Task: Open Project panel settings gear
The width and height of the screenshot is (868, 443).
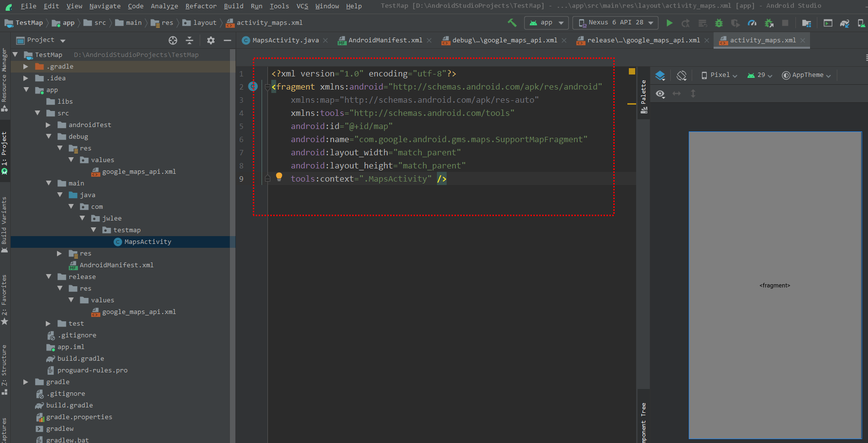Action: point(211,40)
